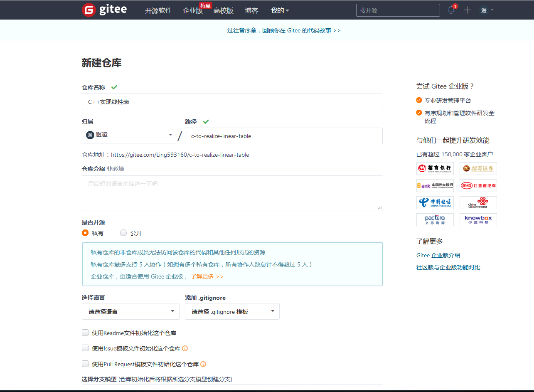The image size is (534, 392).
Task: Click the BYD logo
Action: [x=478, y=185]
